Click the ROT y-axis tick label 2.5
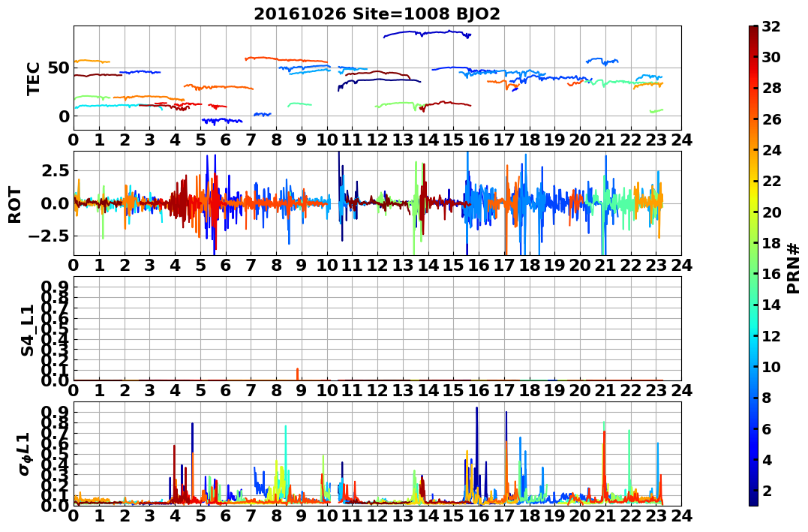The image size is (808, 532). [55, 171]
